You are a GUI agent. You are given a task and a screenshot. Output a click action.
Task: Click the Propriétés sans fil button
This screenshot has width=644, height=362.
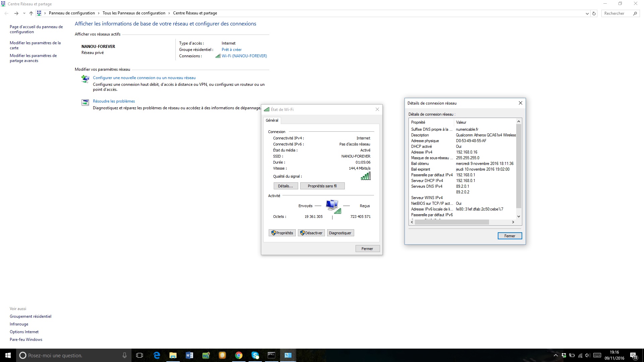tap(322, 186)
